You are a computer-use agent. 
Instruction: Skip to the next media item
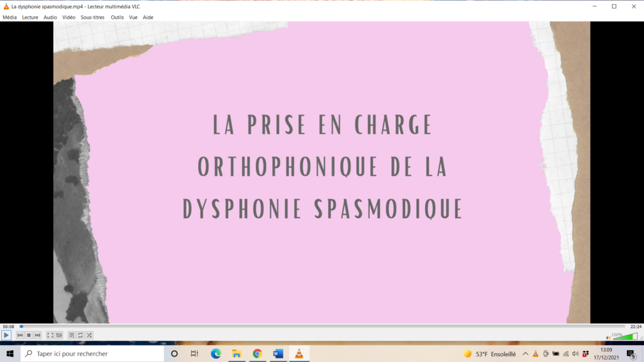[x=38, y=336]
